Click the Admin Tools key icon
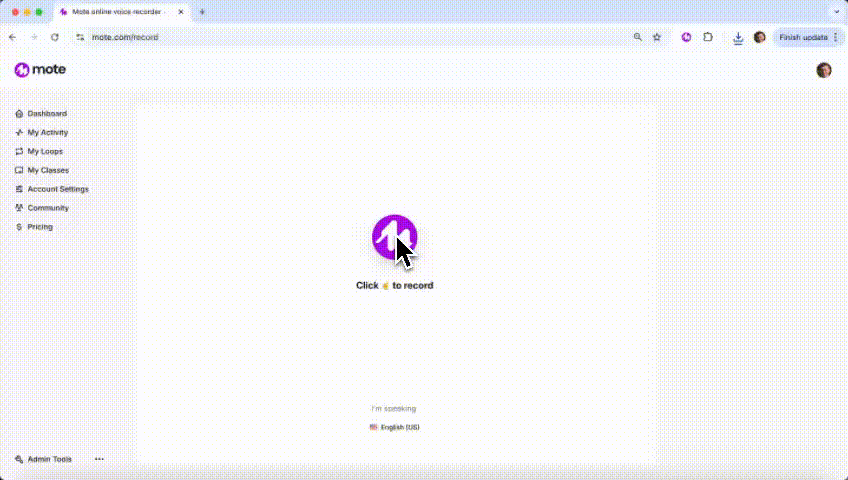The width and height of the screenshot is (848, 480). point(19,459)
